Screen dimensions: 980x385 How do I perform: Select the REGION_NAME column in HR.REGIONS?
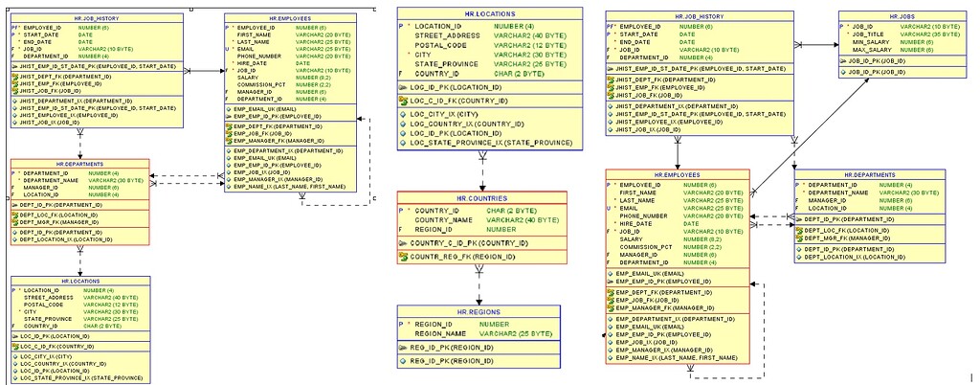[439, 333]
